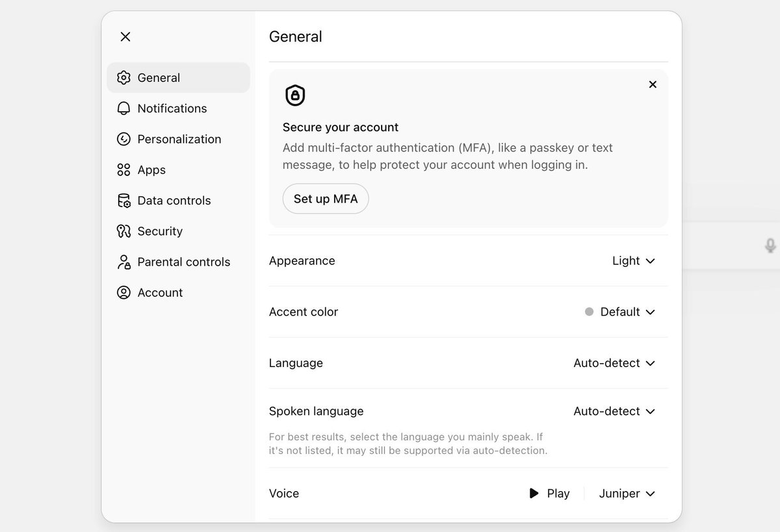Click the Apps grid icon
The height and width of the screenshot is (532, 780).
click(123, 170)
